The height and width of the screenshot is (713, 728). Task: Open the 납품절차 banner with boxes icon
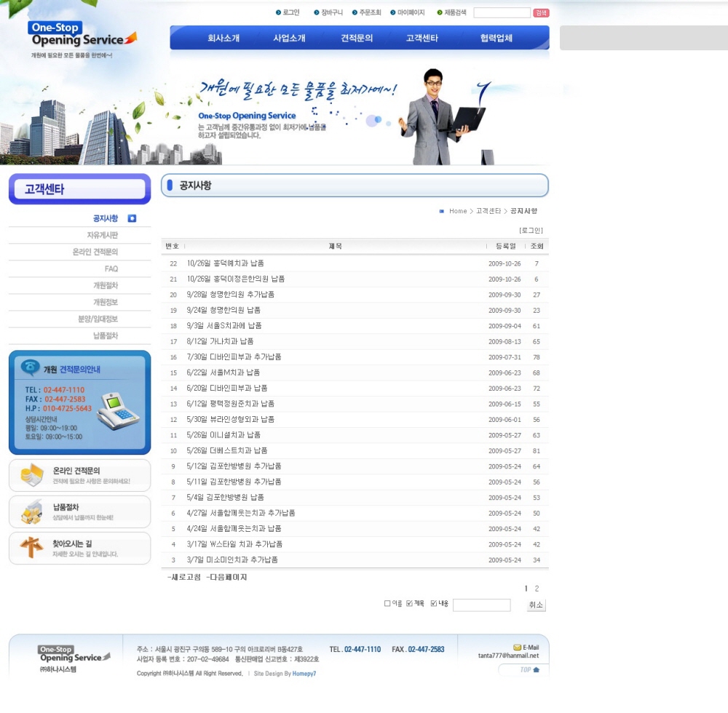coord(79,511)
